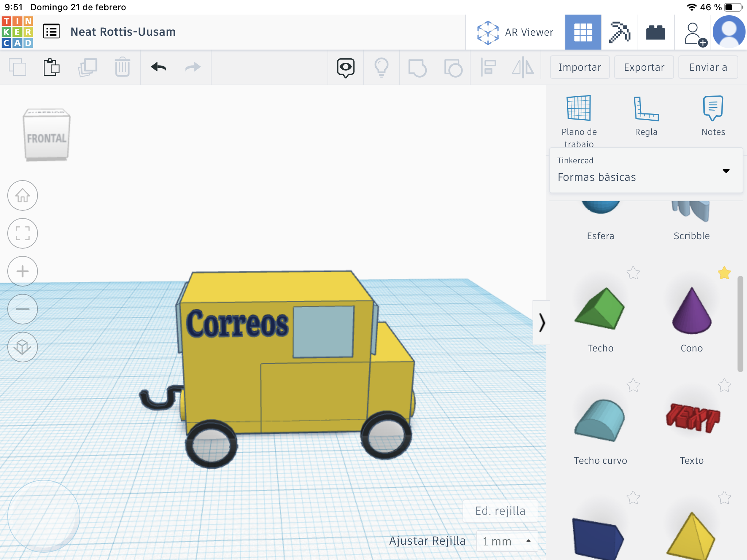
Task: Click the shapes panel scrollbar
Action: 740,324
